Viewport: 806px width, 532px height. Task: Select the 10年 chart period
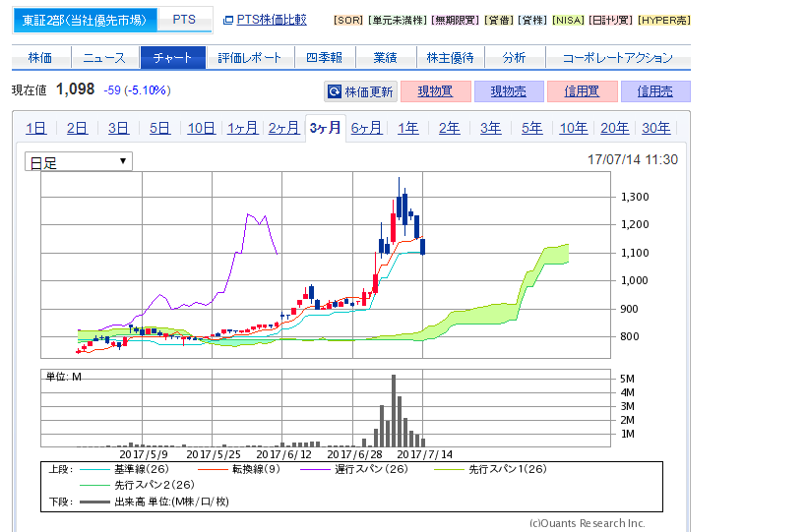point(573,128)
